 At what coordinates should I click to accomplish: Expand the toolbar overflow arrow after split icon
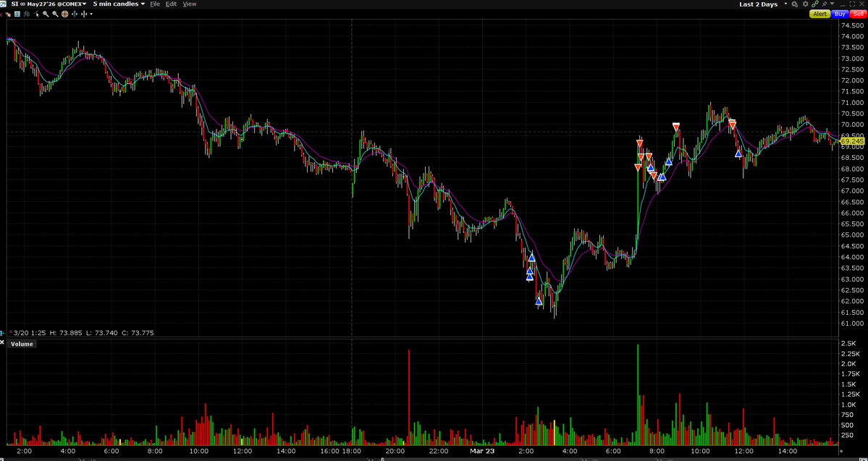[x=91, y=14]
